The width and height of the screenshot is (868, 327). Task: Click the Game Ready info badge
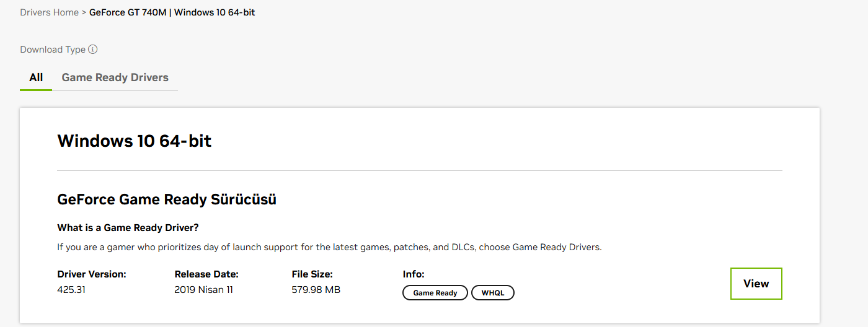435,293
